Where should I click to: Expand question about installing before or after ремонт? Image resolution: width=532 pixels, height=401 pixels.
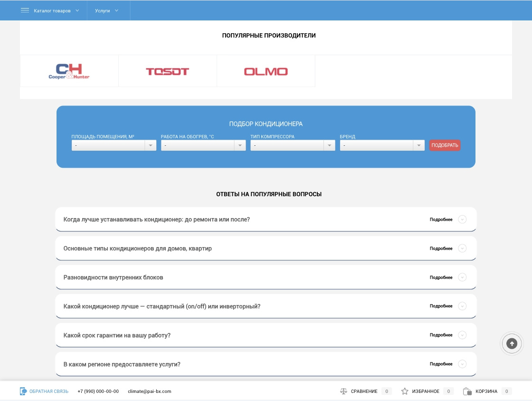266,220
